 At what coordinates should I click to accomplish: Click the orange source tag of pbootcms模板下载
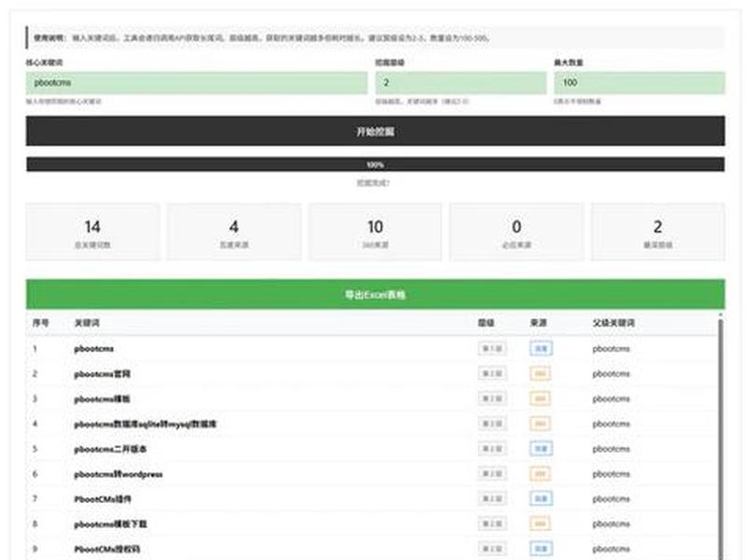(x=541, y=524)
